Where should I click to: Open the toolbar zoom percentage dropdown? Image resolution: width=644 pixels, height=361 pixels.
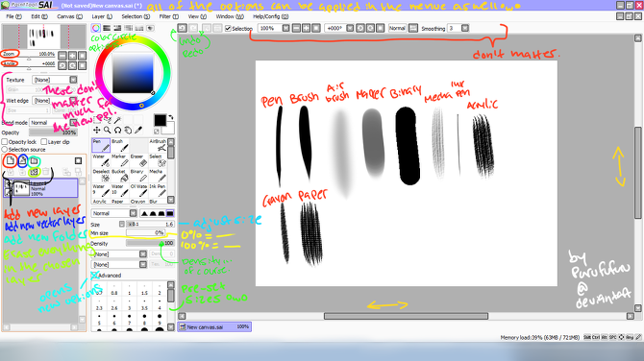point(285,28)
